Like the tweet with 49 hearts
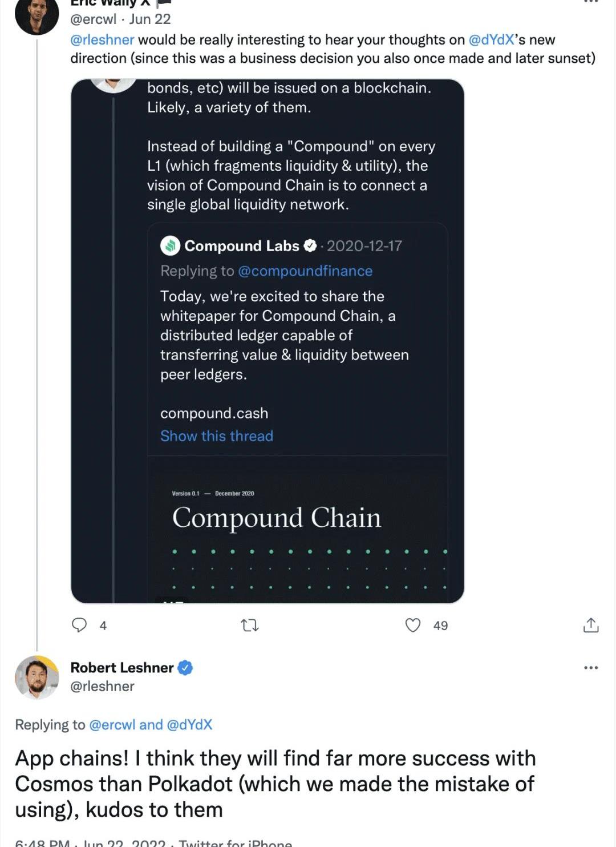 [x=413, y=626]
